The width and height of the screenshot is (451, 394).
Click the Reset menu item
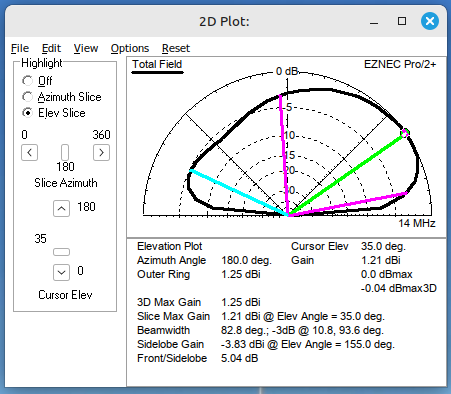(x=176, y=48)
